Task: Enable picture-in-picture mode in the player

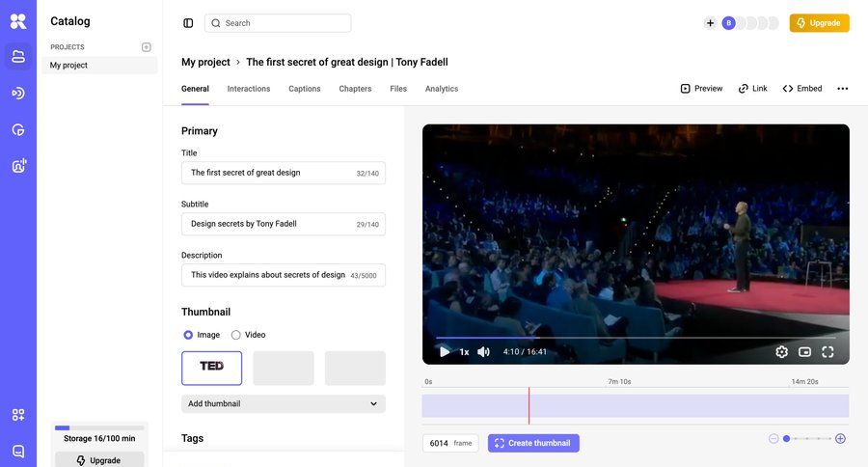Action: [x=805, y=352]
